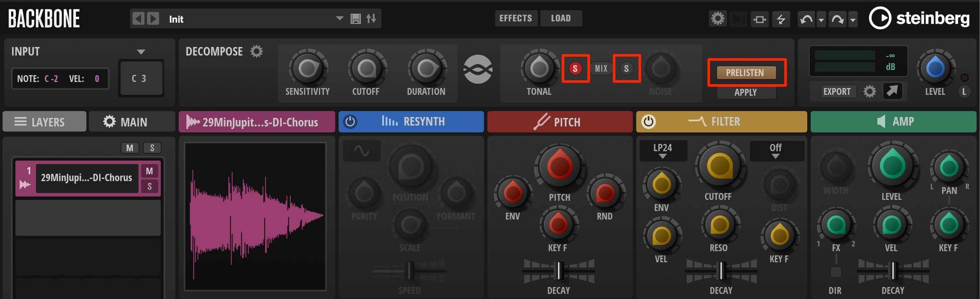The image size is (980, 299).
Task: Click the layer 1 sample waveform icon
Action: coord(25,184)
